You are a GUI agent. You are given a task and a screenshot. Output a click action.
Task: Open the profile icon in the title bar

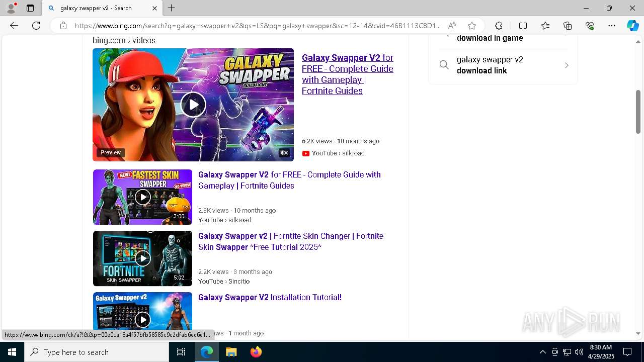click(11, 8)
